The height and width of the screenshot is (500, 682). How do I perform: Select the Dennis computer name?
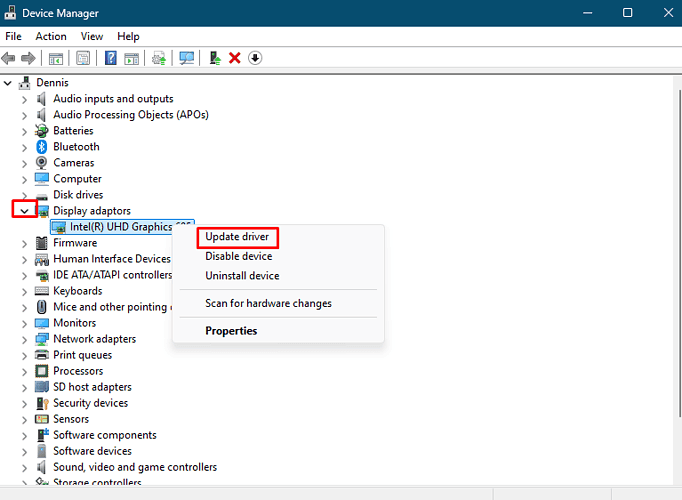click(x=52, y=83)
